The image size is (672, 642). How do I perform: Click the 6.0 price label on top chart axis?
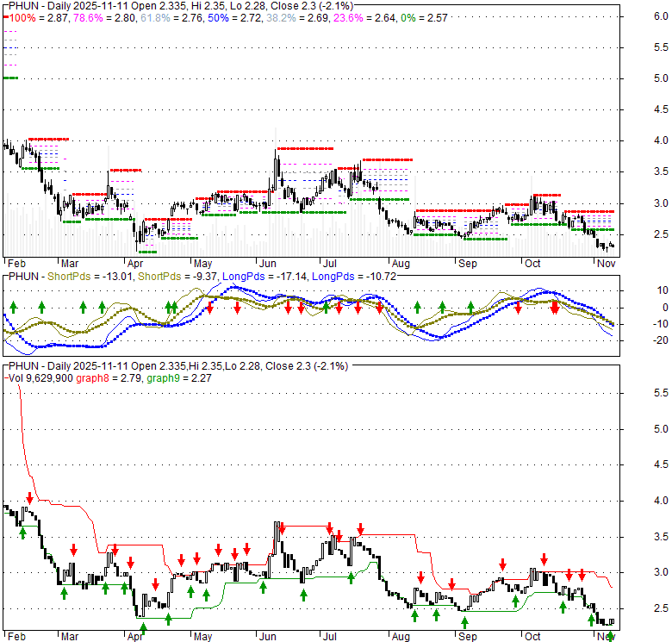(x=661, y=16)
